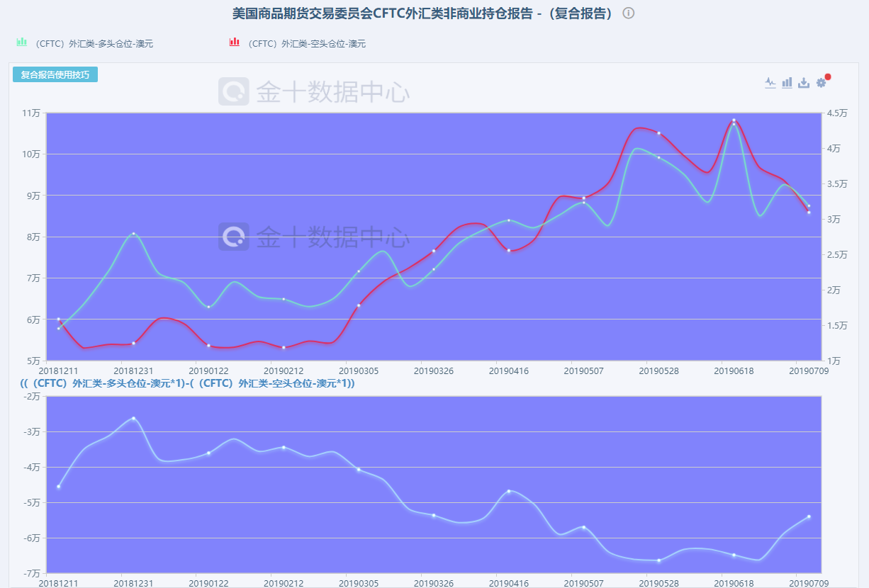Click red bar icon for 空头仓位-澳元
Viewport: 869px width, 588px height.
[x=234, y=43]
